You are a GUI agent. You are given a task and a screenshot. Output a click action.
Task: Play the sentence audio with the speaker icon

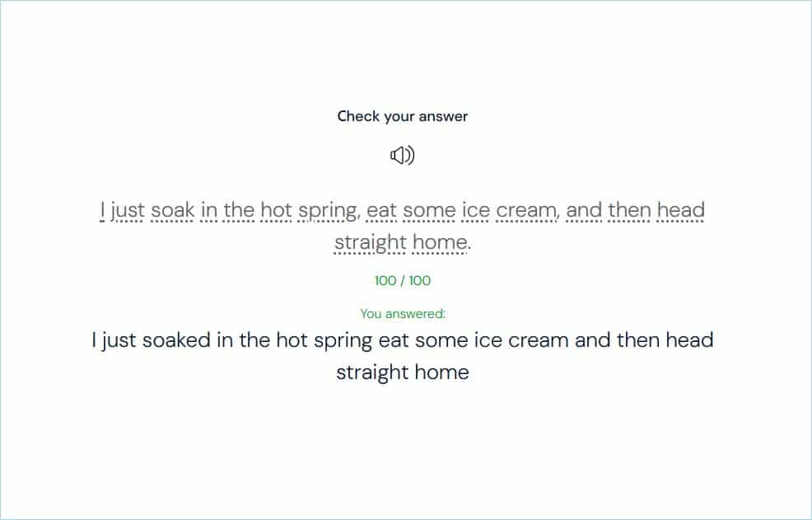[402, 155]
